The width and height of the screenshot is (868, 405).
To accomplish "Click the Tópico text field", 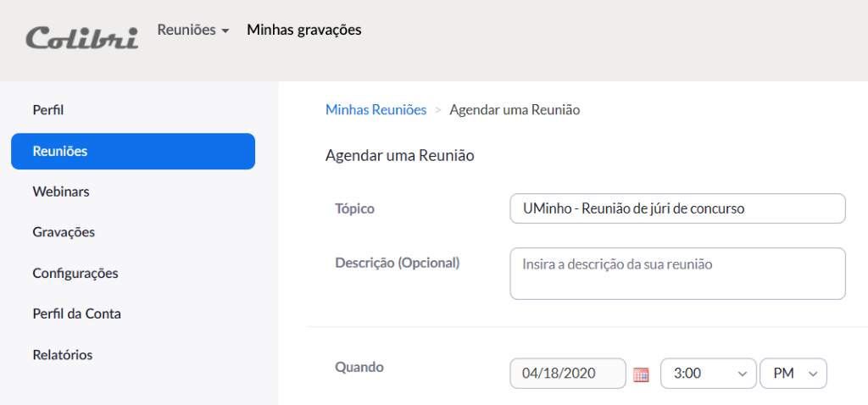I will click(677, 208).
